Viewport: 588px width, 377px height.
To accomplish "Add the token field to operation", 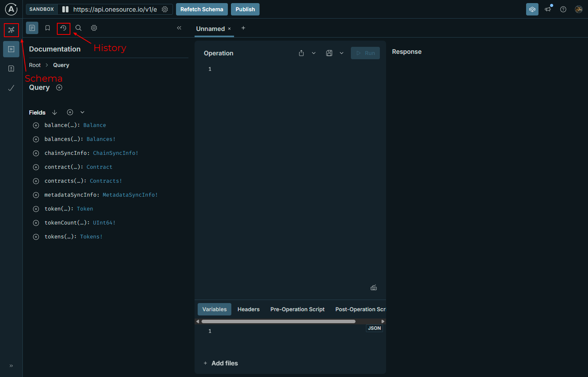I will click(x=36, y=209).
